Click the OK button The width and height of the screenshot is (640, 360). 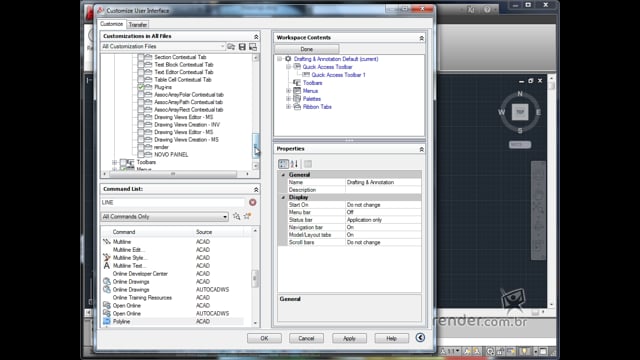click(264, 338)
